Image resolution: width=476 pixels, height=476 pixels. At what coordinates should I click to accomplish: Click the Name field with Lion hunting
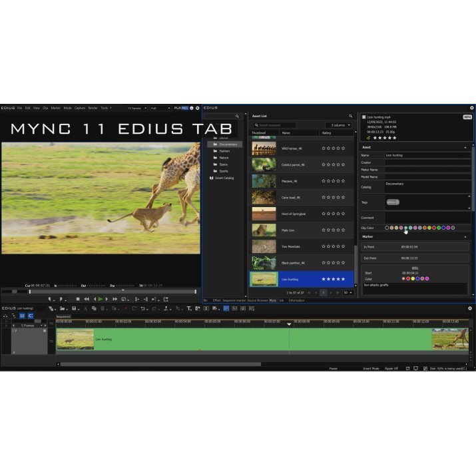(x=427, y=155)
